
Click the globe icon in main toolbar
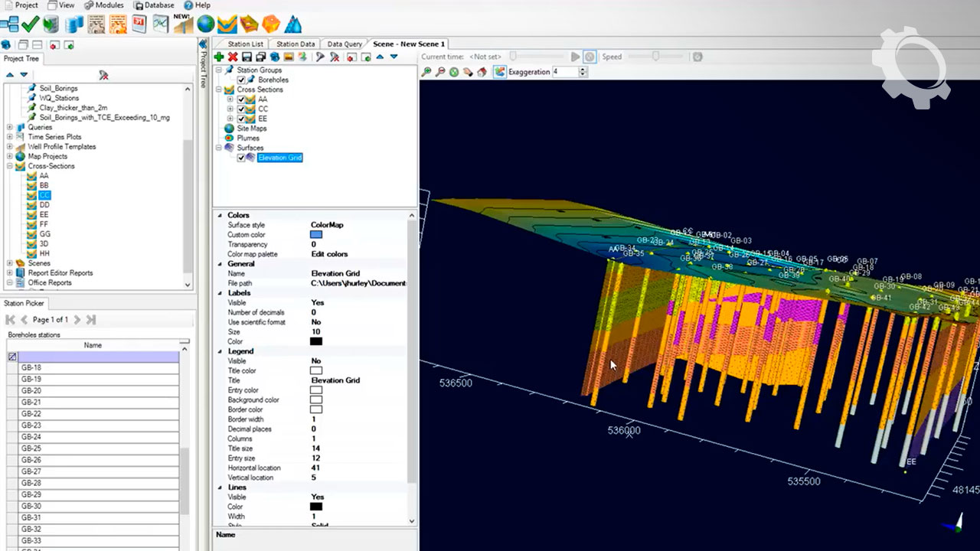(205, 24)
